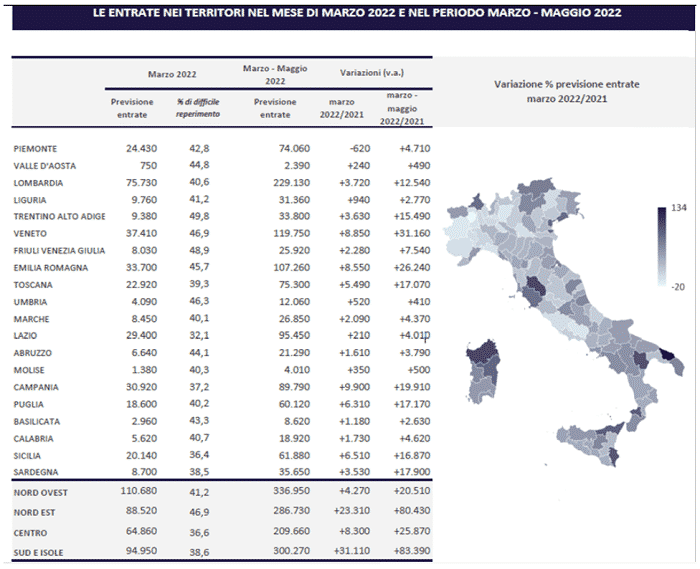Select the NORD EST summary label
This screenshot has height=569, width=700.
tap(34, 513)
